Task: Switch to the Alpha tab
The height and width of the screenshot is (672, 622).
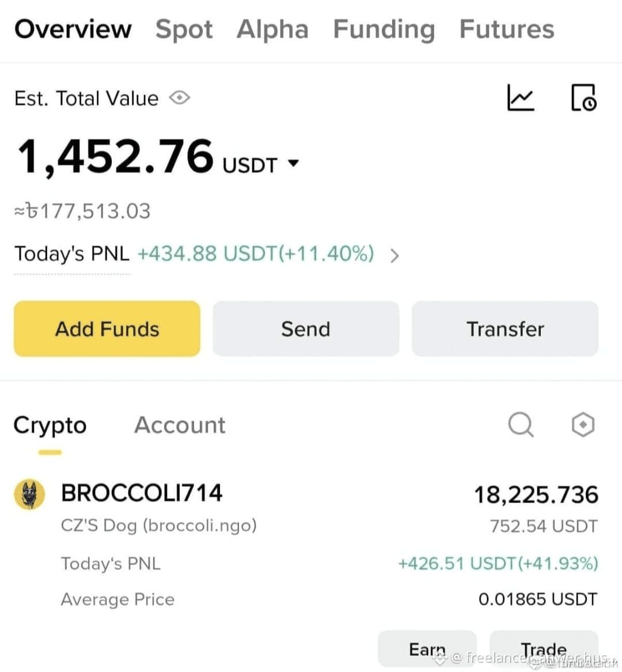Action: (x=272, y=29)
